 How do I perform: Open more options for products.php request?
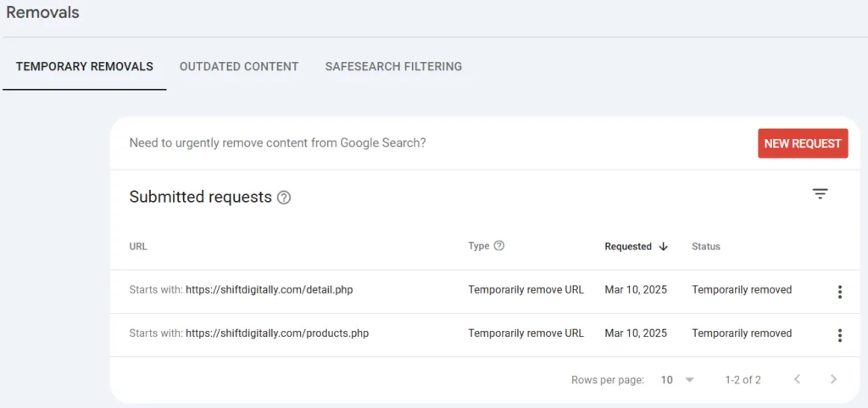click(x=839, y=335)
